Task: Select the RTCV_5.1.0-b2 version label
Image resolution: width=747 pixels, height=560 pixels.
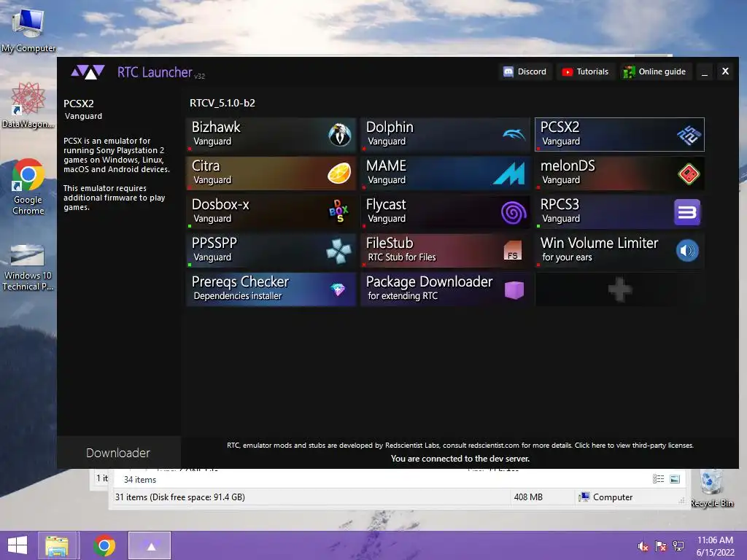Action: pos(222,103)
